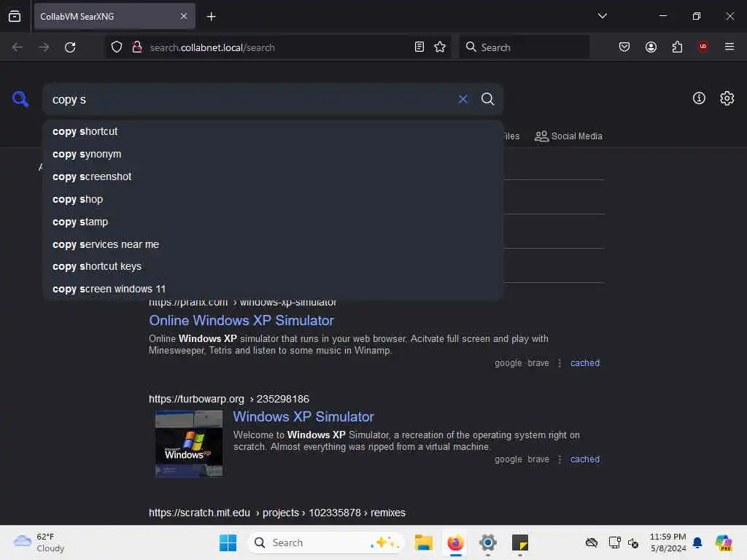Clear the search query with the X icon
This screenshot has height=560, width=747.
pos(462,99)
